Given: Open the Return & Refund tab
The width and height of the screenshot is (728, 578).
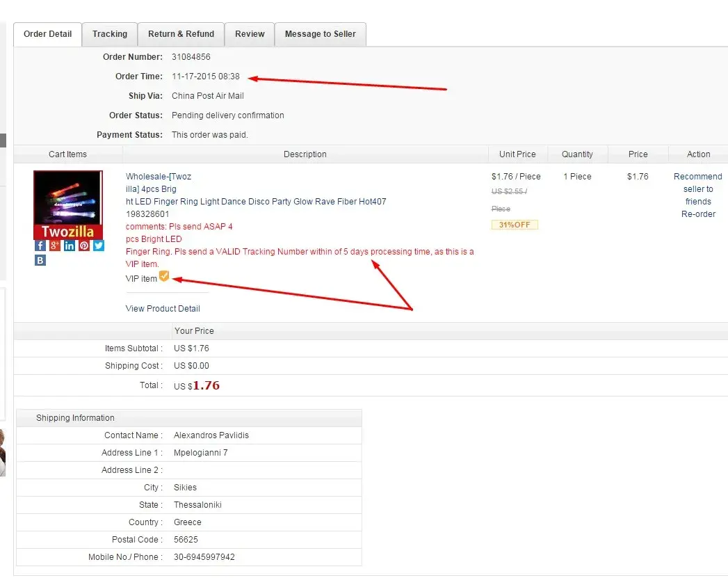Looking at the screenshot, I should coord(181,34).
